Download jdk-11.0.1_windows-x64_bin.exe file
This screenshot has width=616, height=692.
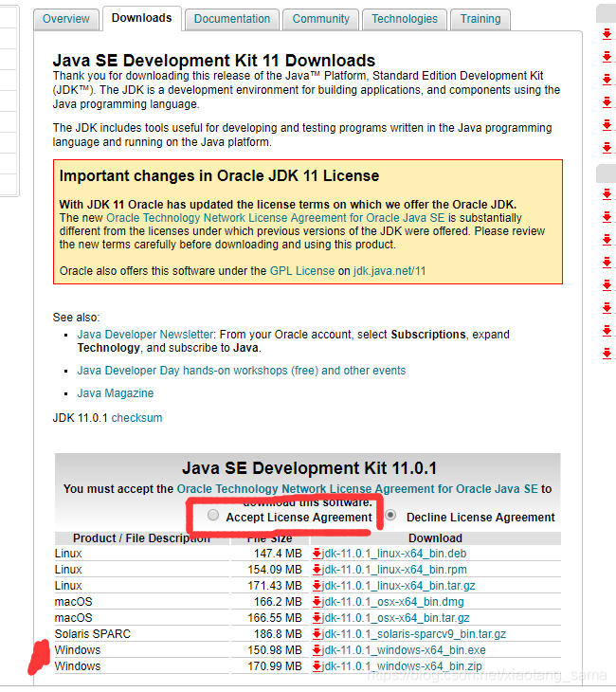pyautogui.click(x=404, y=650)
